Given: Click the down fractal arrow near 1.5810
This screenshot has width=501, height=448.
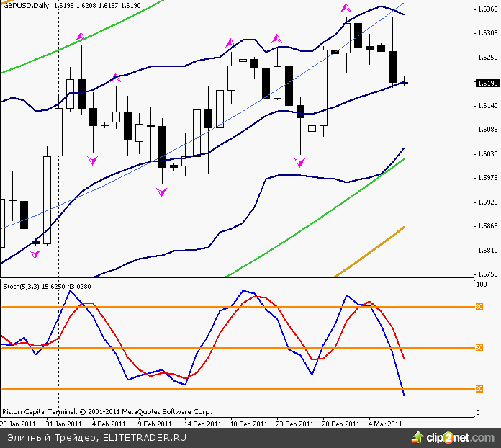Looking at the screenshot, I should pos(35,254).
